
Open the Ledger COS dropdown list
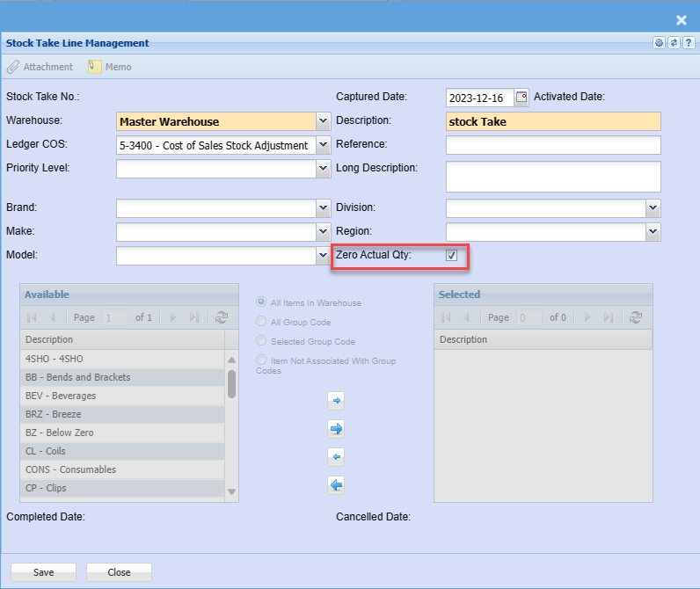pos(323,145)
